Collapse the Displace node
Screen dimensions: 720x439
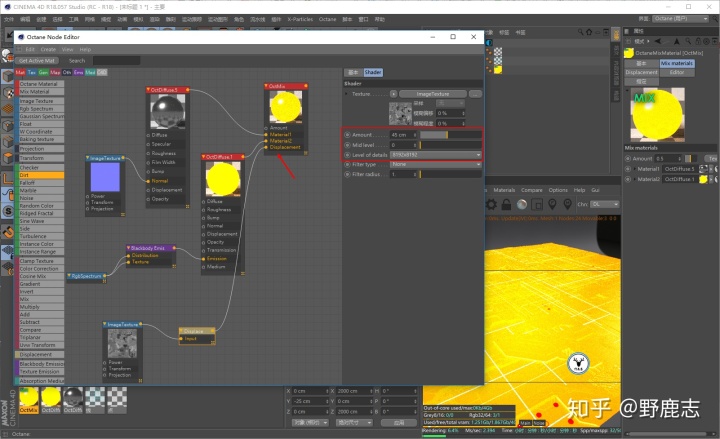pyautogui.click(x=182, y=331)
